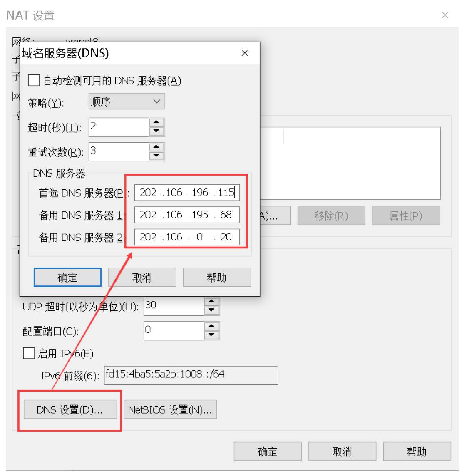Decrease the 配置端口 spinner value
462x476 pixels.
pos(211,335)
